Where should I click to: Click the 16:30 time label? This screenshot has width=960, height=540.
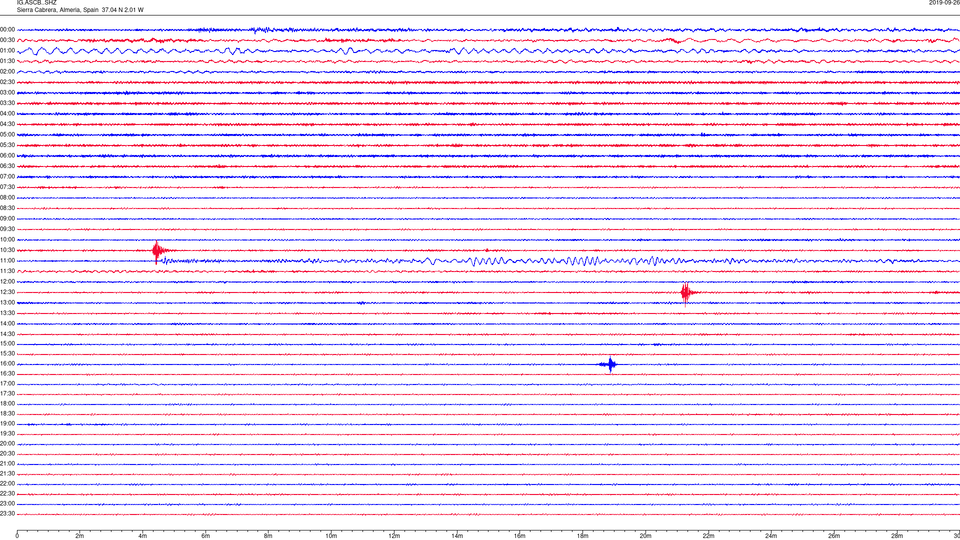[7, 373]
